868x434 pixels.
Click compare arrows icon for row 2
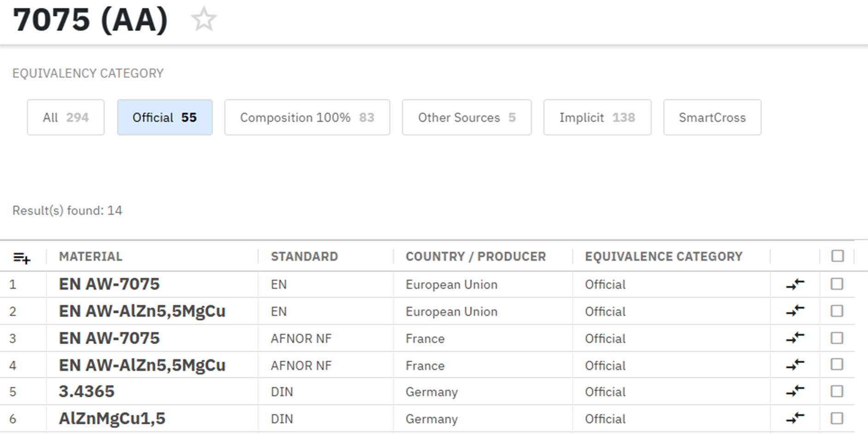point(795,311)
